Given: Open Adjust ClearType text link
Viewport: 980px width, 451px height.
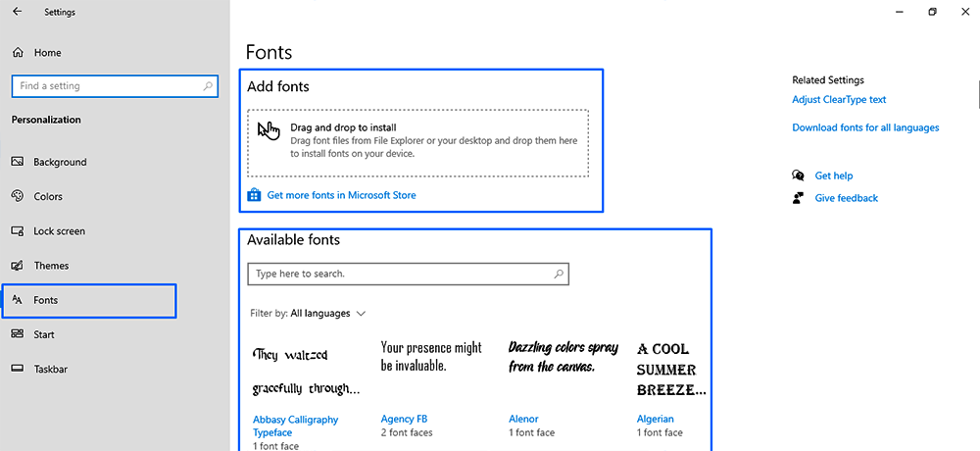Looking at the screenshot, I should click(839, 99).
